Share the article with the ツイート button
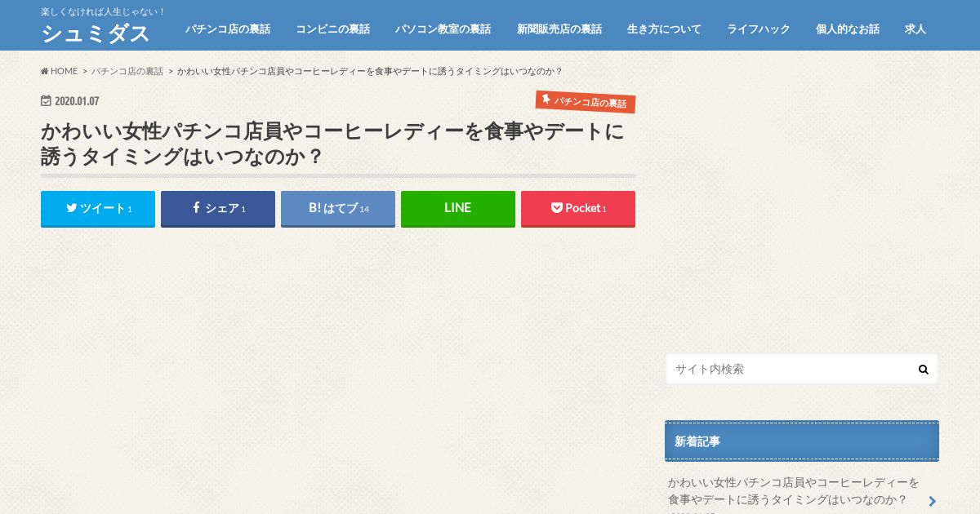 [98, 208]
